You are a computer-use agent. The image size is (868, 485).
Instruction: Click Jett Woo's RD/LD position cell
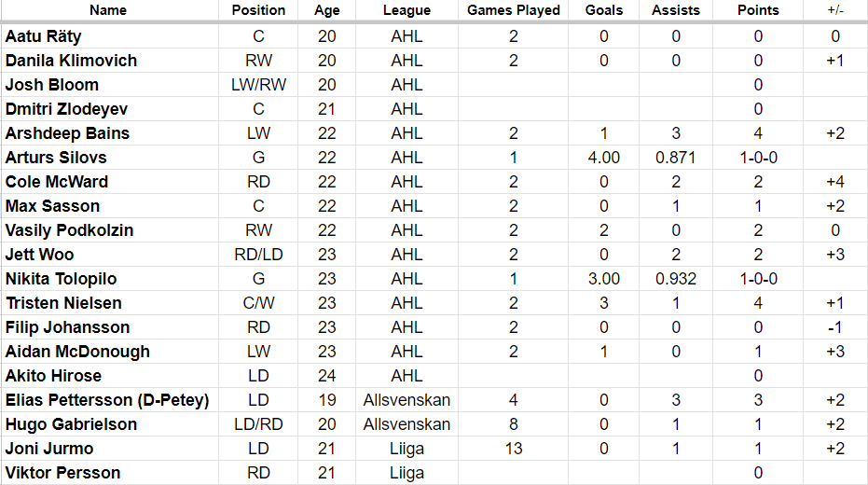pos(258,255)
